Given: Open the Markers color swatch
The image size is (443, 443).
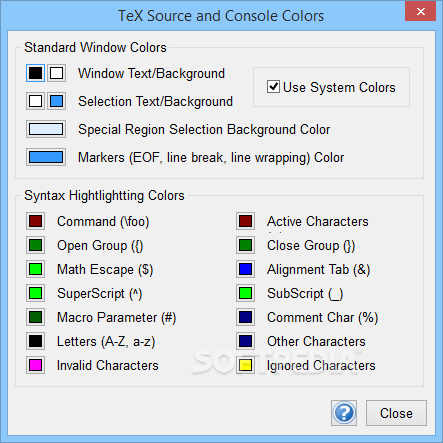Looking at the screenshot, I should [x=46, y=157].
